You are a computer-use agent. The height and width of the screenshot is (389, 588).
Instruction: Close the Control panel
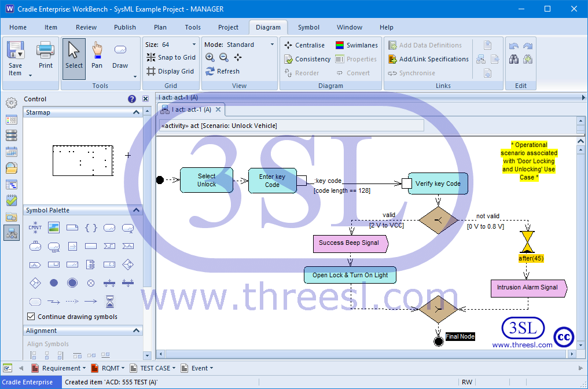145,99
